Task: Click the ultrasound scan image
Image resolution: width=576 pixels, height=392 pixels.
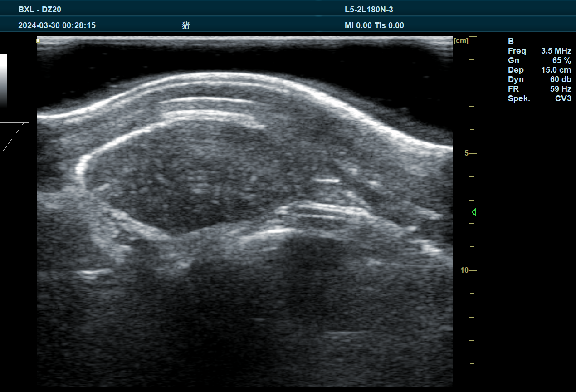Action: (x=245, y=212)
